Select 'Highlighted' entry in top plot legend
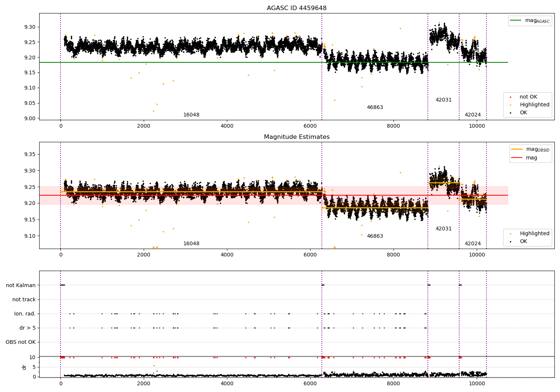560x392 pixels. 534,105
